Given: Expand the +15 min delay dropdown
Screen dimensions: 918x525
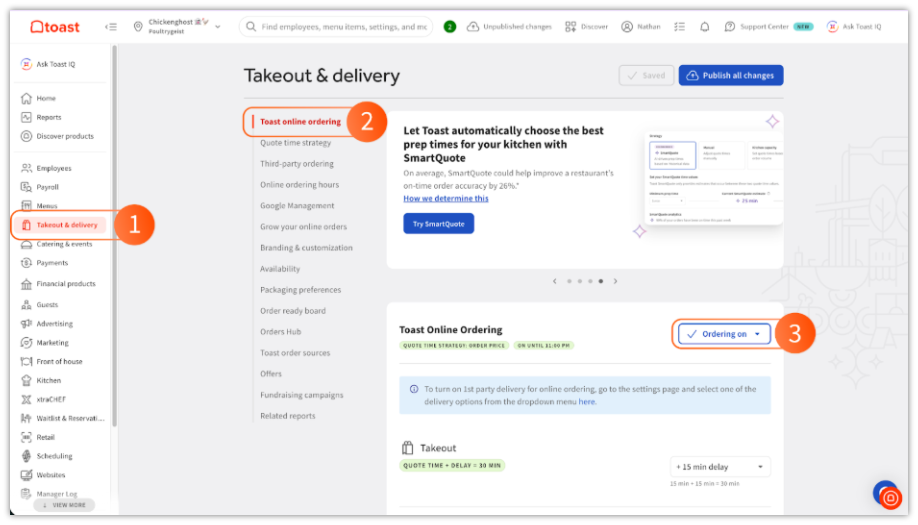Looking at the screenshot, I should pos(720,467).
